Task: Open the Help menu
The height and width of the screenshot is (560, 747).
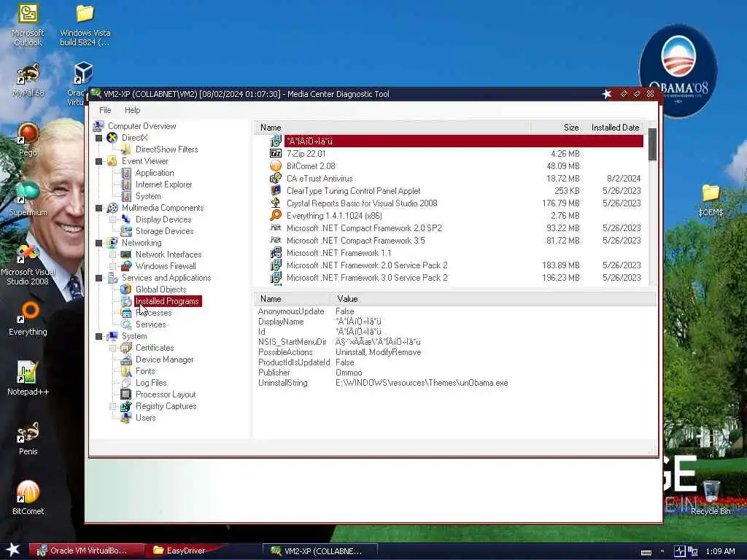Action: (133, 110)
